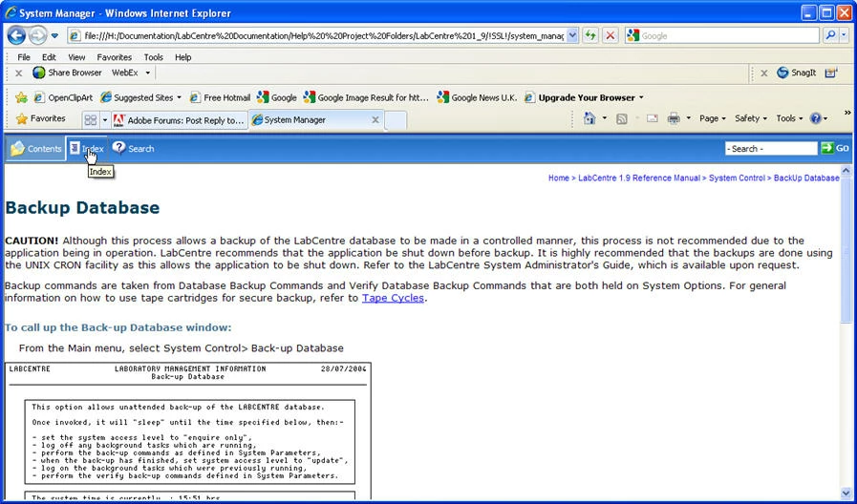The height and width of the screenshot is (504, 857).
Task: Open the Page menu in command bar
Action: [713, 118]
